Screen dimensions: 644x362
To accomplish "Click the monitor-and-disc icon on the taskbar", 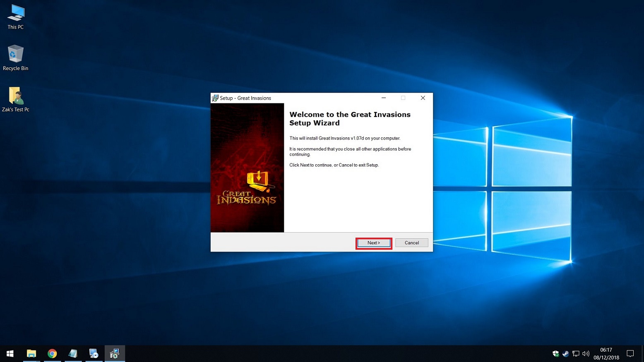I will pyautogui.click(x=94, y=353).
